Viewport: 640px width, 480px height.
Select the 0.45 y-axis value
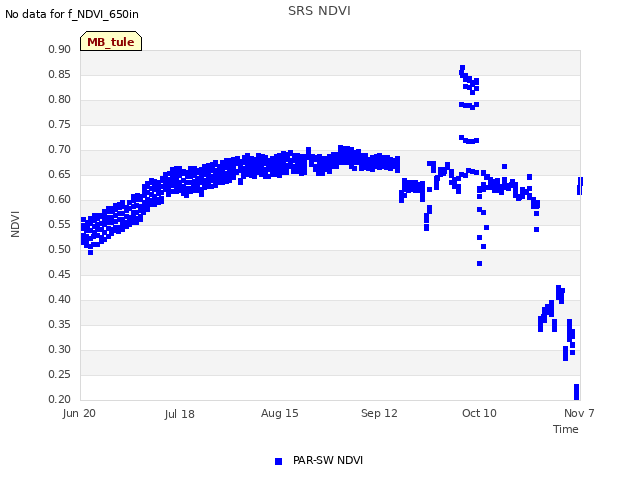pyautogui.click(x=60, y=274)
